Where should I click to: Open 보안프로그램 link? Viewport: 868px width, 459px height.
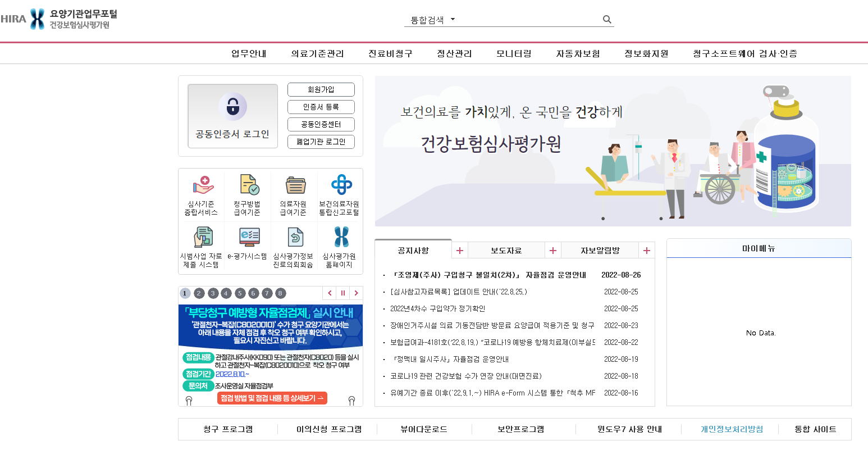[x=521, y=429]
